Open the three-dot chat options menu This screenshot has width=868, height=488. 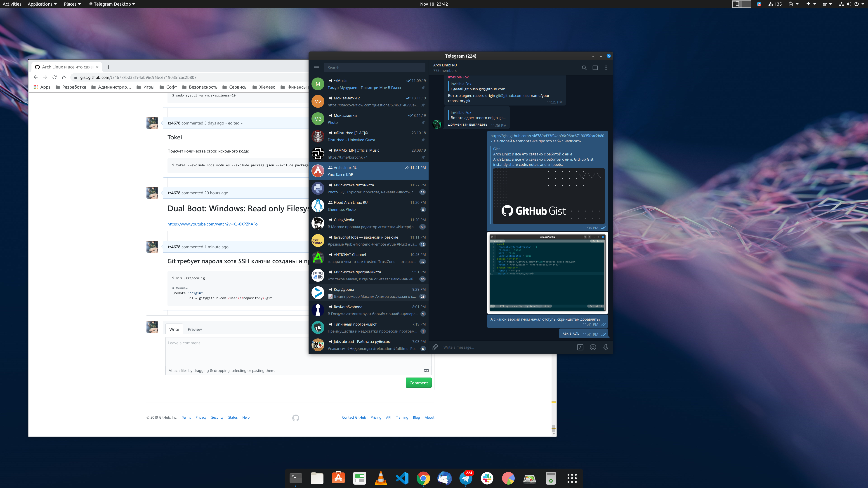[x=606, y=68]
